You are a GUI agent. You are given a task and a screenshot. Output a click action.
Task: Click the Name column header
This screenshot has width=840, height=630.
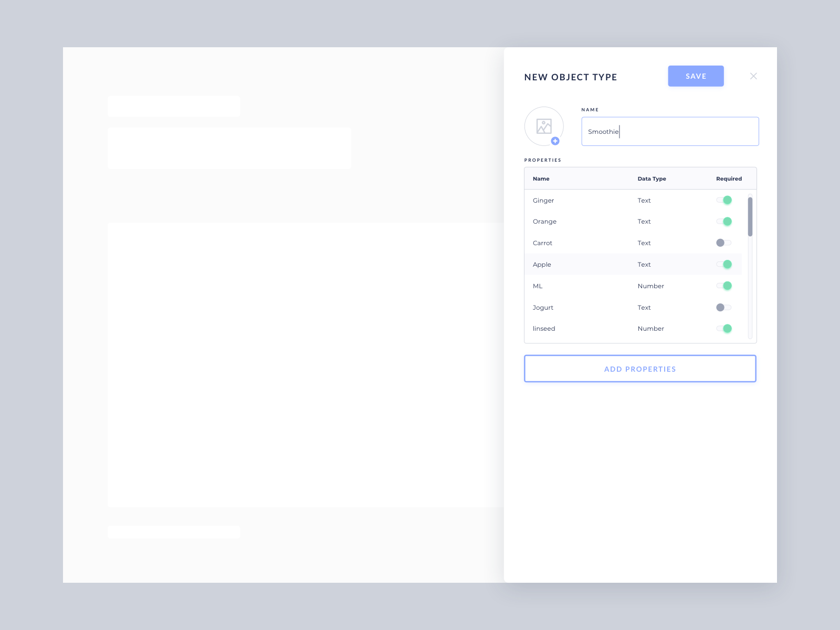(541, 178)
